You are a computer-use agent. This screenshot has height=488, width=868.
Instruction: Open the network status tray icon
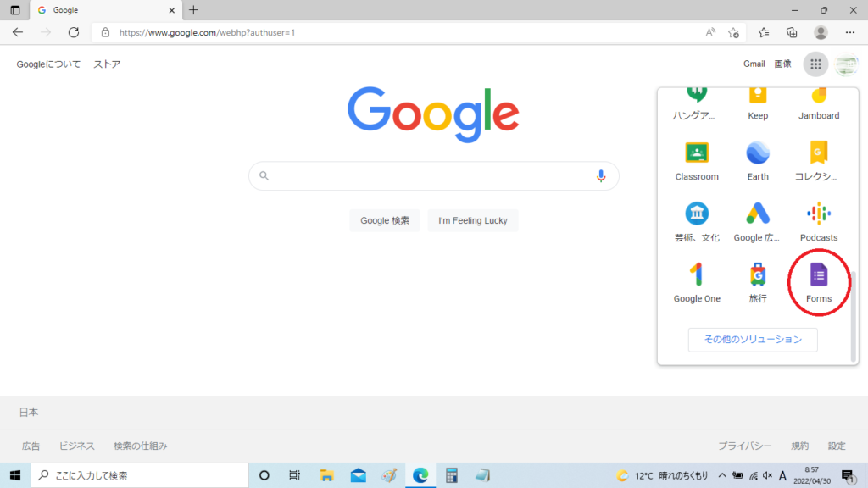coord(754,475)
